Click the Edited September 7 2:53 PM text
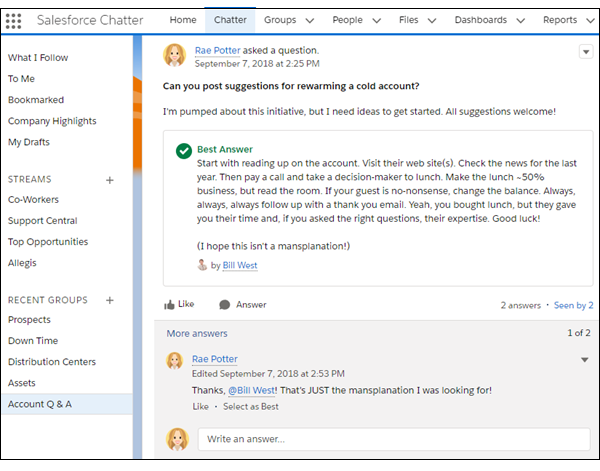600x471 pixels. (268, 374)
